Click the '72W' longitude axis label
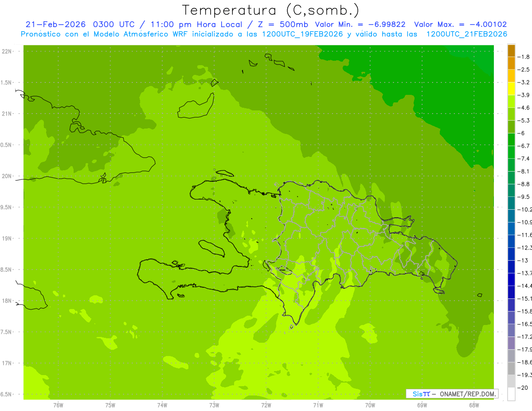 pyautogui.click(x=266, y=404)
